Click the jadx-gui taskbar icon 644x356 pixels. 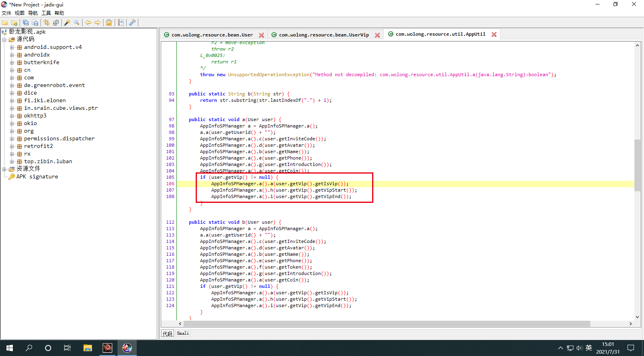tap(127, 348)
